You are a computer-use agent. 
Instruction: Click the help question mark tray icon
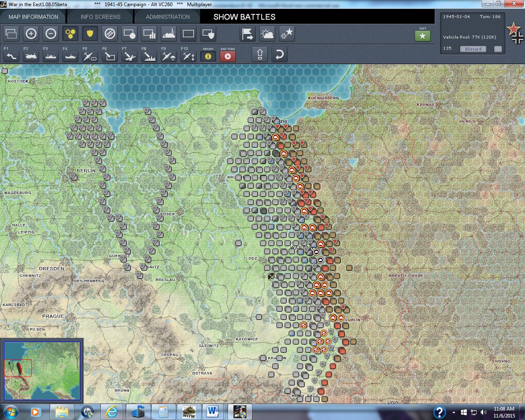(x=440, y=412)
